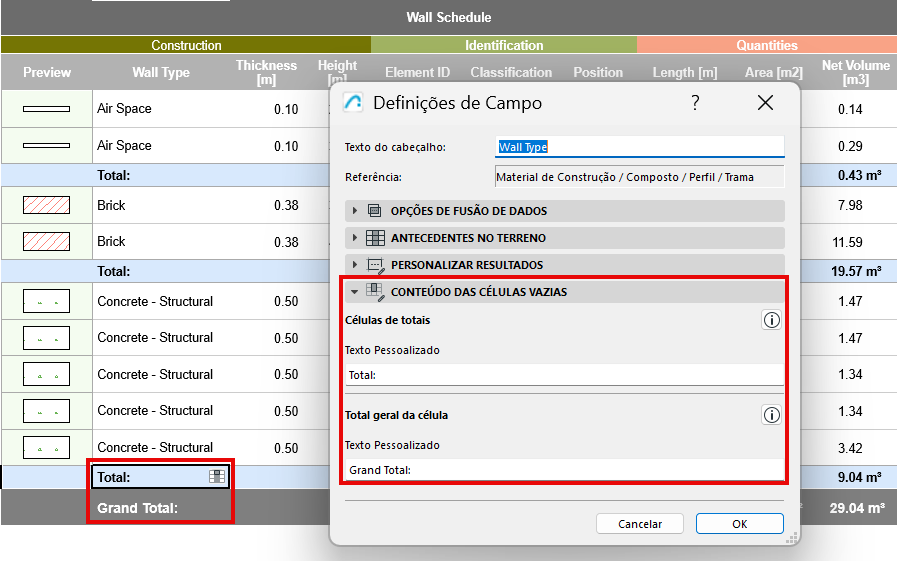Close the Definições de Campo dialog
Viewport: 907px width, 561px height.
point(765,103)
